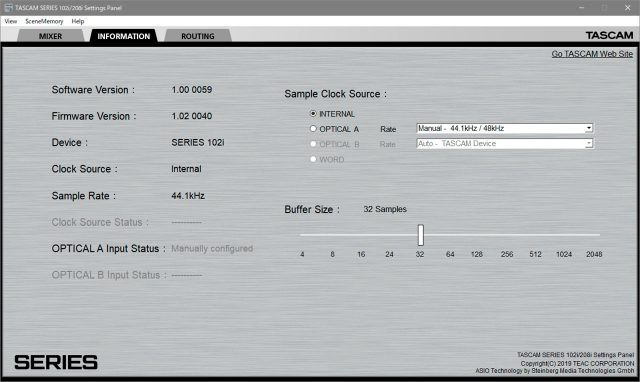640x382 pixels.
Task: Click the 4 samples buffer size mark
Action: (x=302, y=254)
